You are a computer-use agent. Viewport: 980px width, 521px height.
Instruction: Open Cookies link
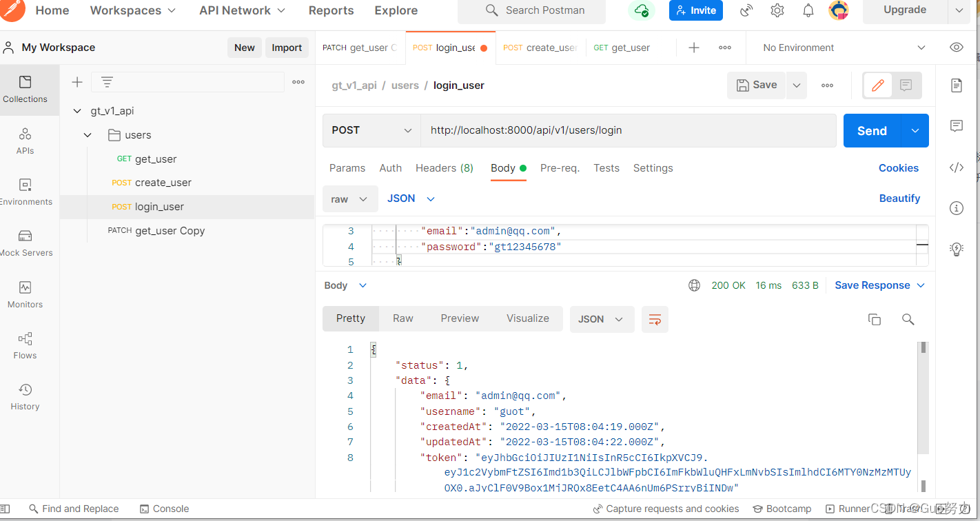(899, 168)
